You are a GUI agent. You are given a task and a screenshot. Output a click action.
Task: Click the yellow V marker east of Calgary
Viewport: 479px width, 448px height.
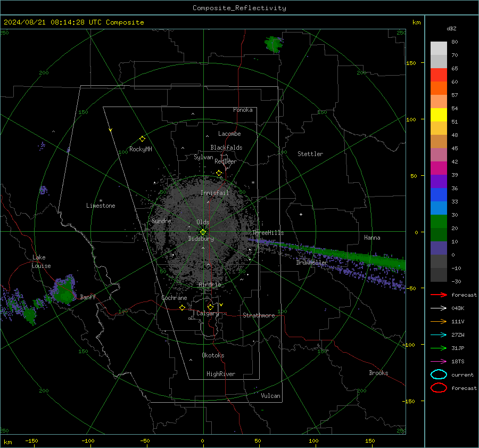(x=221, y=305)
